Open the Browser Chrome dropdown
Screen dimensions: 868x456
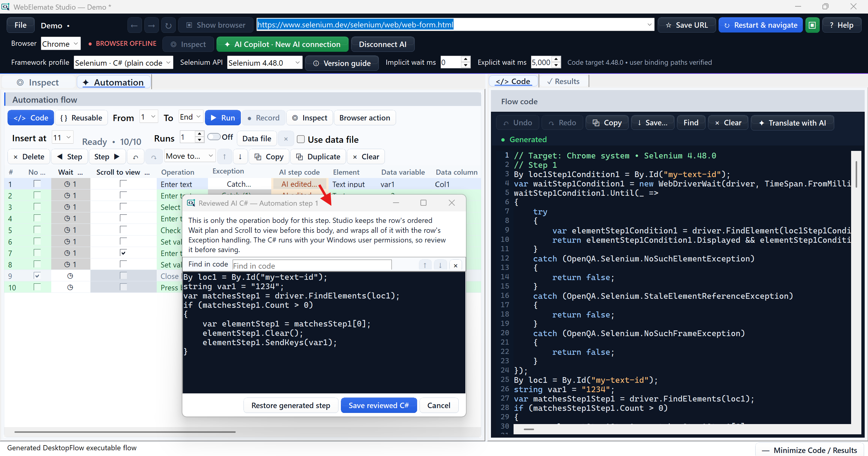click(x=61, y=43)
